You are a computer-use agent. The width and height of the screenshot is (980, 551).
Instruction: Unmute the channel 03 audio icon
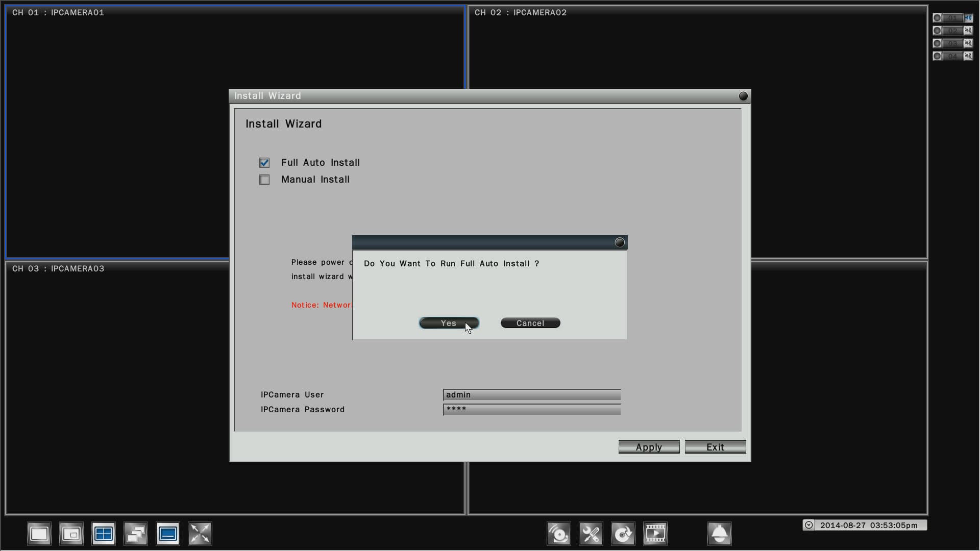point(968,43)
